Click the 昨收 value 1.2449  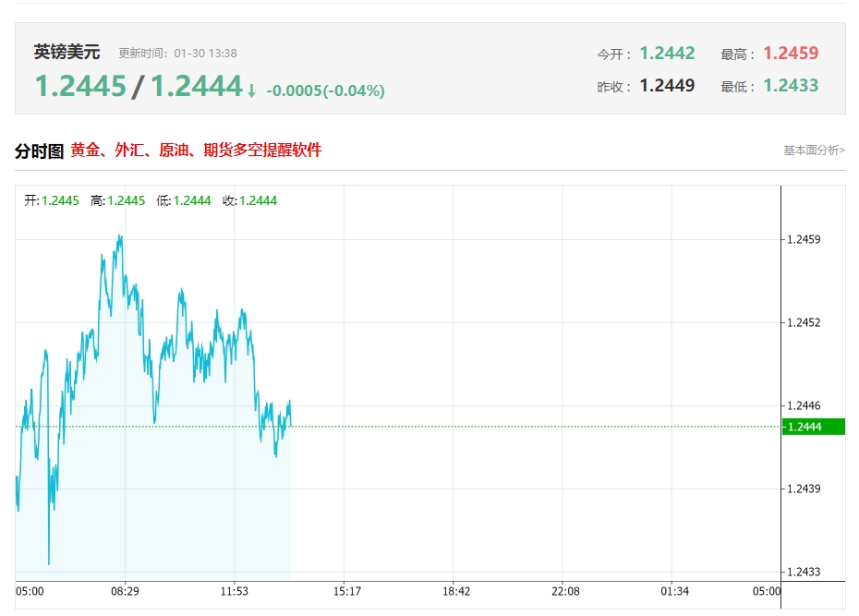tap(667, 85)
